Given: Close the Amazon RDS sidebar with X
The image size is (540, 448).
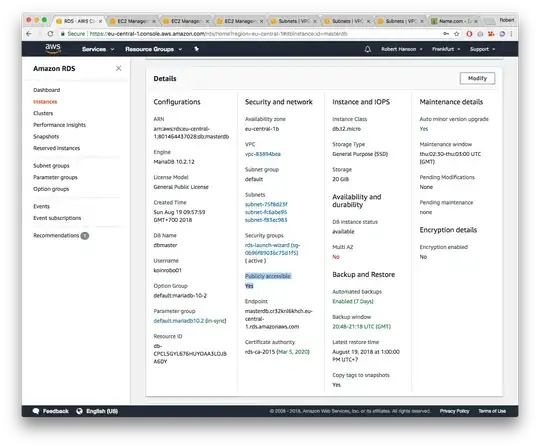Looking at the screenshot, I should 118,69.
